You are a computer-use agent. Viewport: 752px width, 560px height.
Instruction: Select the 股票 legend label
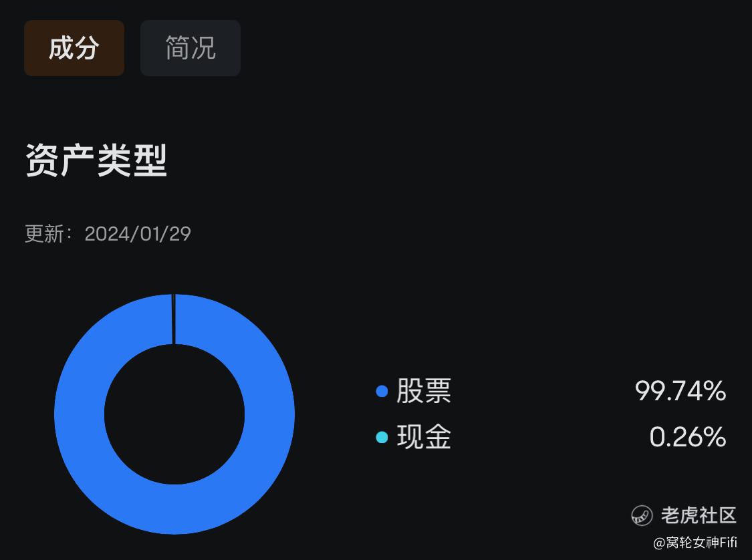424,391
